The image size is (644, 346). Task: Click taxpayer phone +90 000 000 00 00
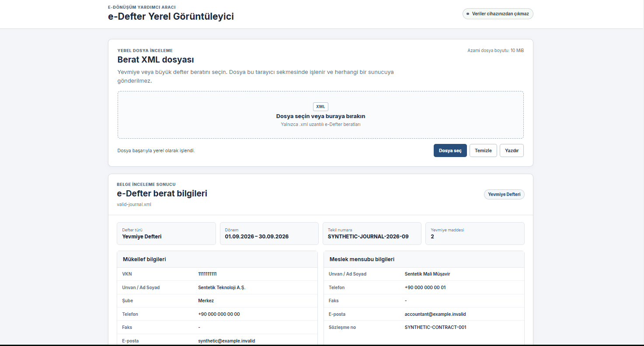219,314
